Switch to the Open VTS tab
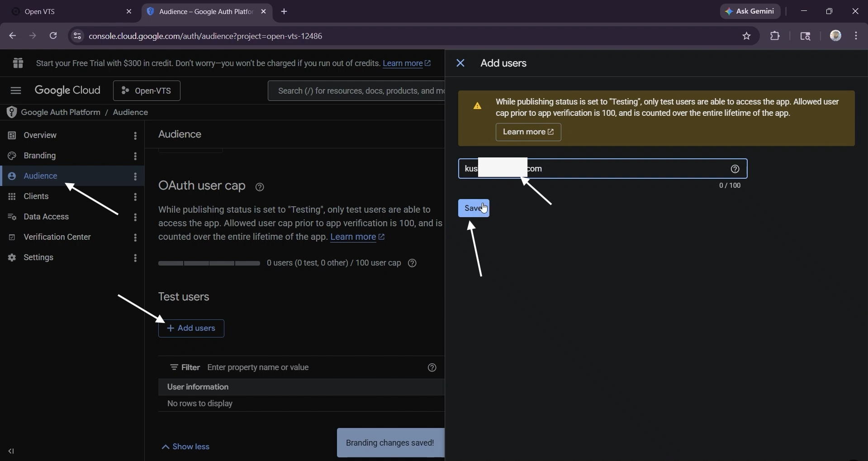 click(x=71, y=12)
